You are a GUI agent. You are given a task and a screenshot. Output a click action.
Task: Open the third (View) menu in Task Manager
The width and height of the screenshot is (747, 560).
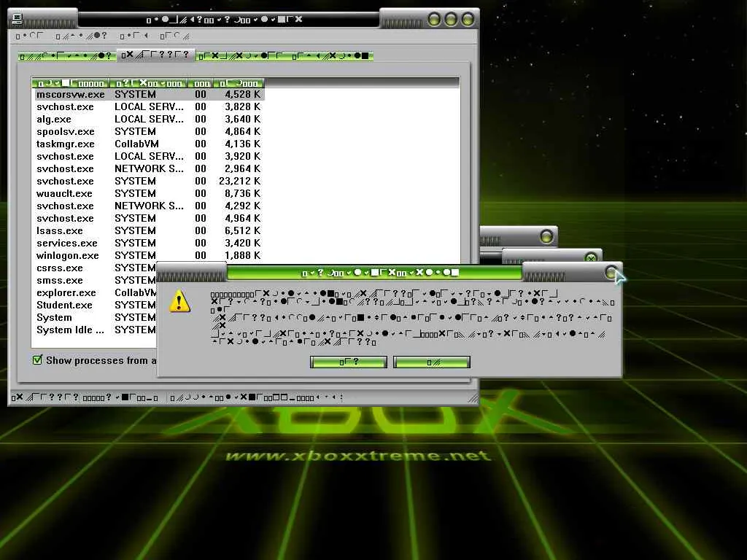coord(134,36)
